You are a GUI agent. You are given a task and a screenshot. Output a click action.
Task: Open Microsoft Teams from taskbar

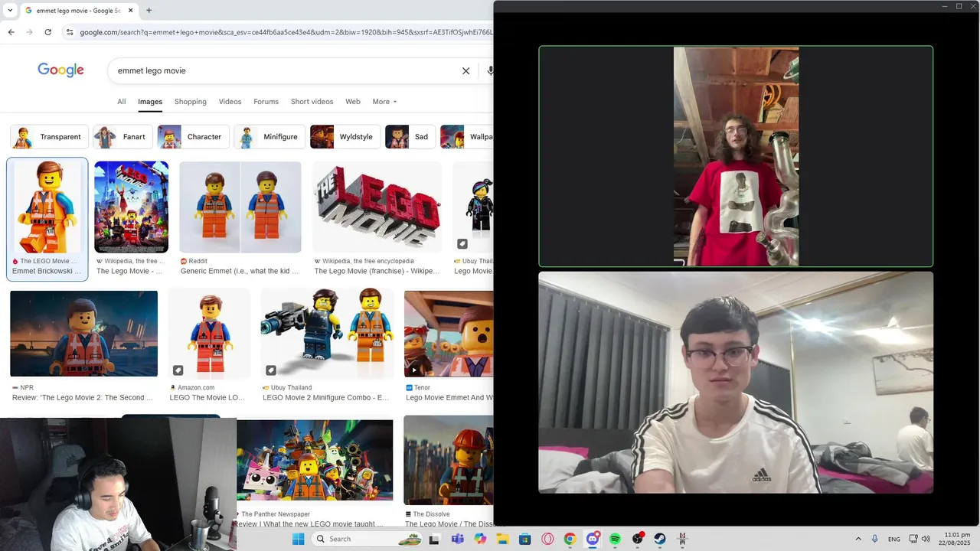[457, 539]
